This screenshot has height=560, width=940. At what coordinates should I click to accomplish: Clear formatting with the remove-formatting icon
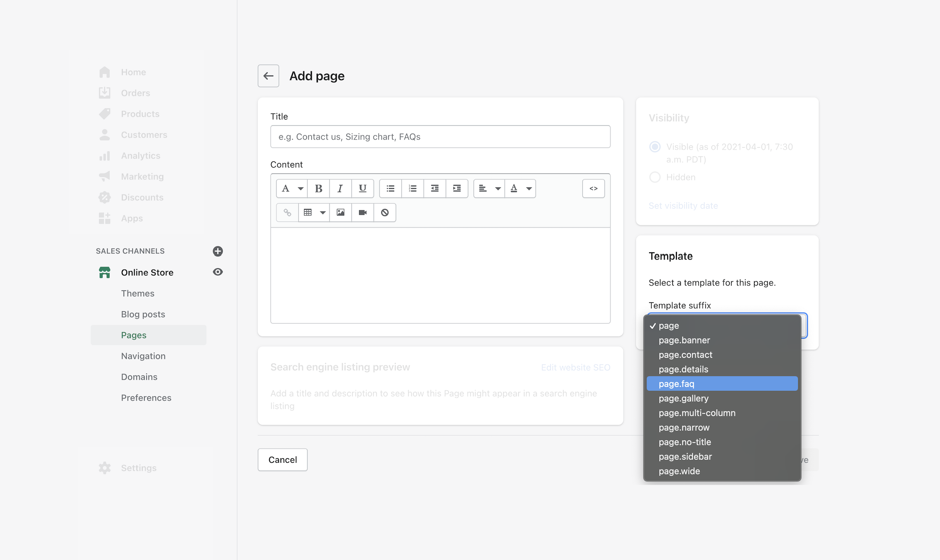[385, 212]
